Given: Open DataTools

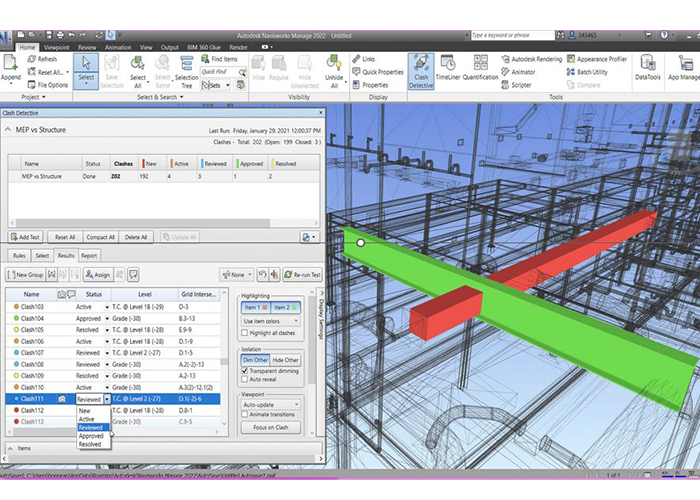Looking at the screenshot, I should tap(647, 68).
